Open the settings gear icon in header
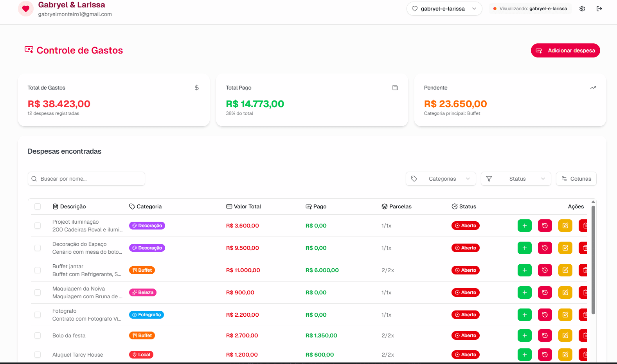617x364 pixels. pos(582,9)
